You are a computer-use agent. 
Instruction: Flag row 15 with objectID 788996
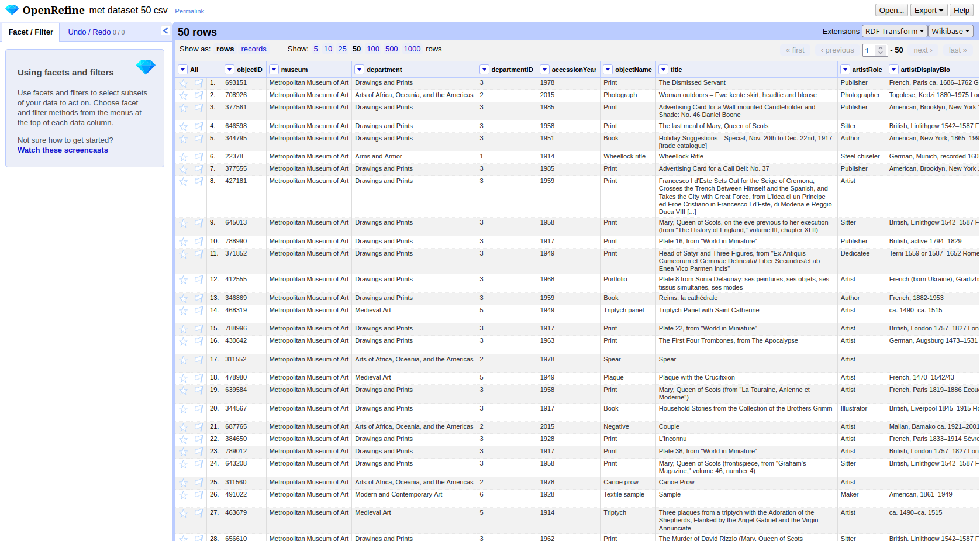[x=199, y=329]
